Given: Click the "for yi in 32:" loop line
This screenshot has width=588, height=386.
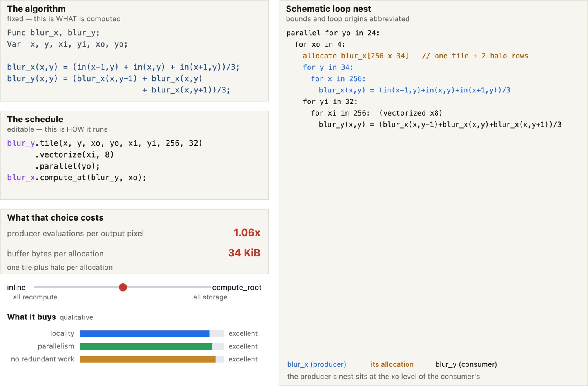Looking at the screenshot, I should point(330,101).
